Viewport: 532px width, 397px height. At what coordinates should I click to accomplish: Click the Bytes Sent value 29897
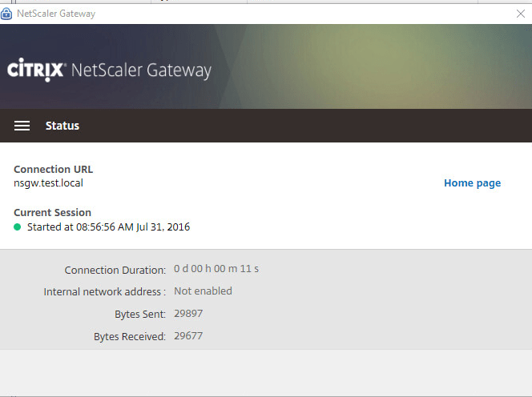188,314
